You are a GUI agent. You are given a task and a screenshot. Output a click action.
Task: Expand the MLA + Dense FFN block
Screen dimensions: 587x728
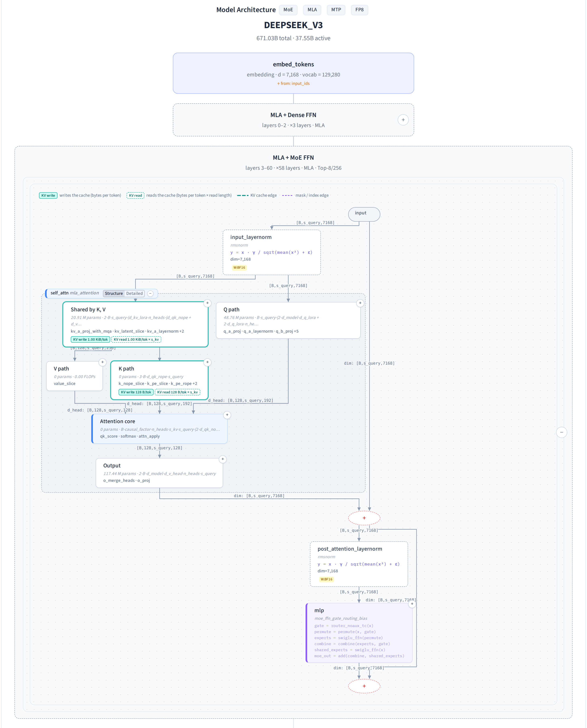point(403,120)
